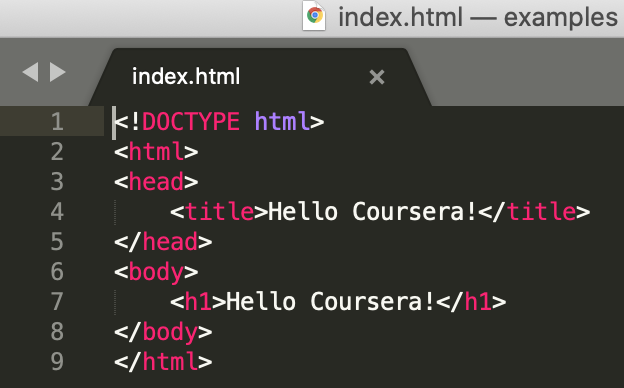
Task: Click the opening <body> tag on line 6
Action: (x=156, y=273)
